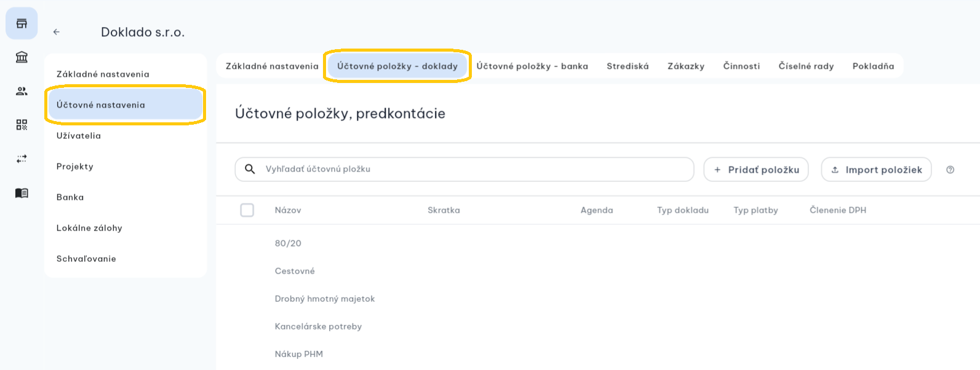
Task: Focus the Vyhľadať účtovnú položku search field
Action: pos(464,169)
